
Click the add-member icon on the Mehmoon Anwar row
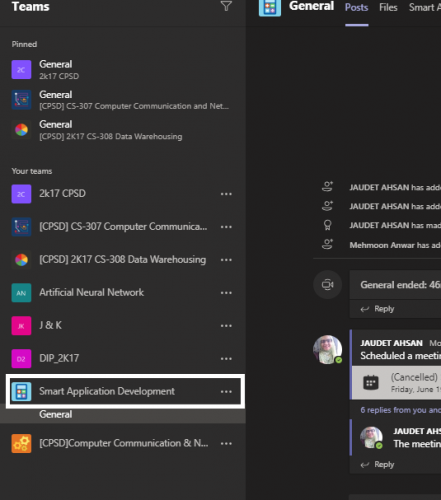point(328,244)
